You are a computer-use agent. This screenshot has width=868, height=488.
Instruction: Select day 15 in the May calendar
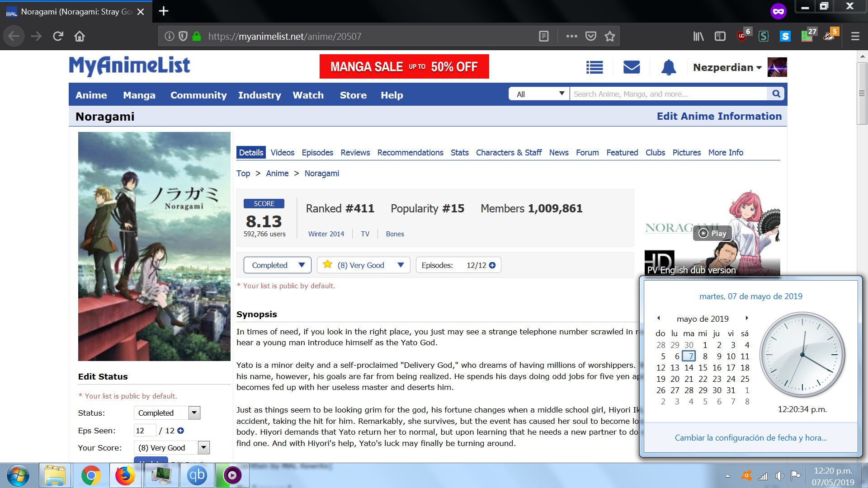tap(703, 368)
